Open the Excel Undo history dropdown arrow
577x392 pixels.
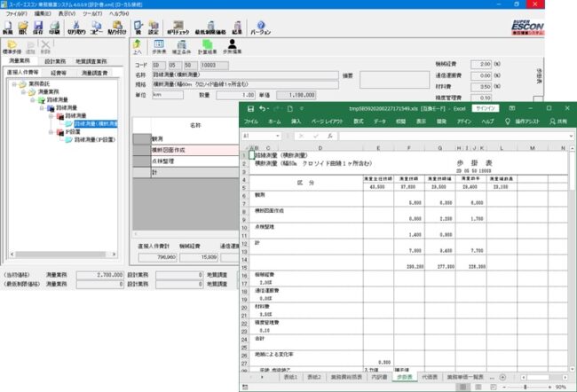(x=268, y=108)
